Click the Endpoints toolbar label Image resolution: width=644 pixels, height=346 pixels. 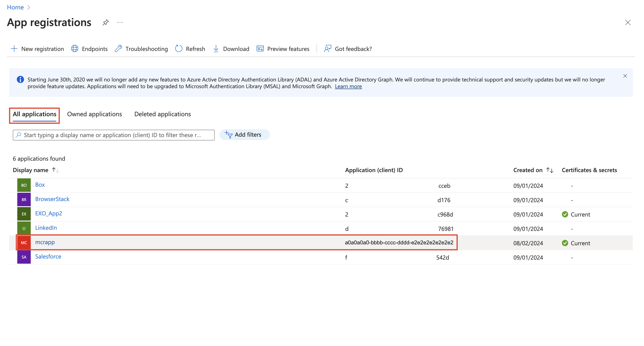(x=95, y=49)
